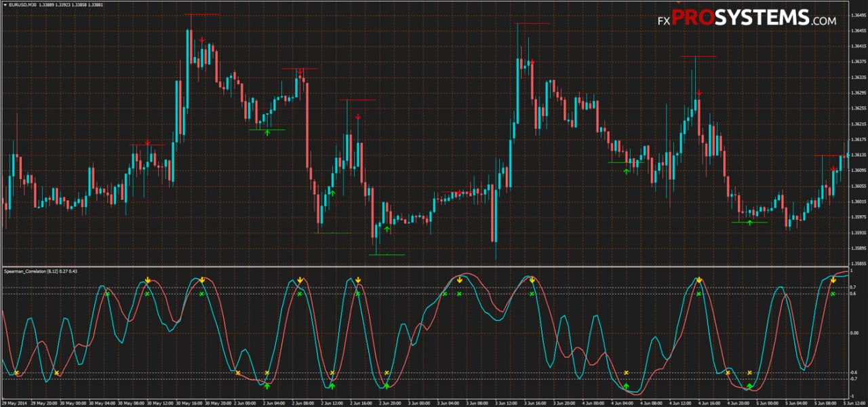Select the EURUSD,M30 chart title text

23,5
